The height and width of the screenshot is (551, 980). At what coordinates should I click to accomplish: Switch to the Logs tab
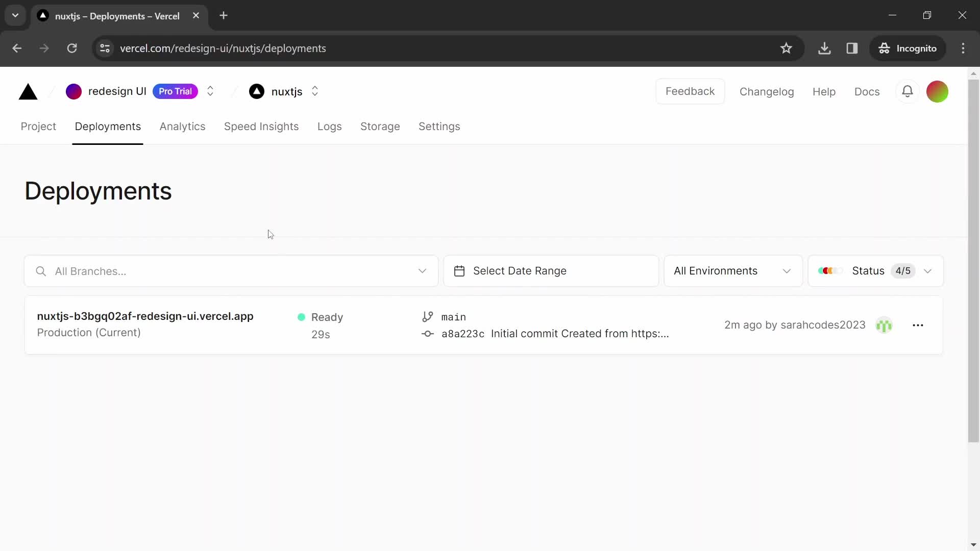click(x=330, y=127)
